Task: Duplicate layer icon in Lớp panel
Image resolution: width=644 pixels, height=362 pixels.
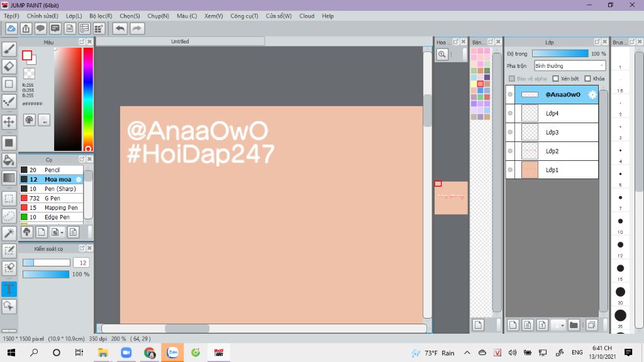Action: 591,325
